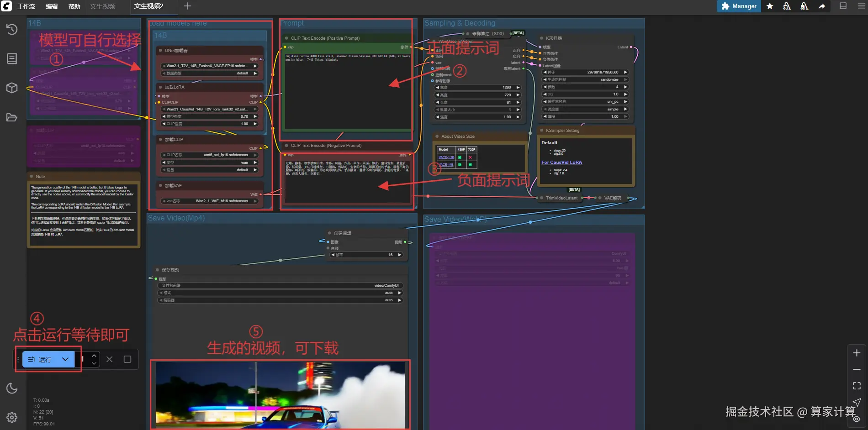The height and width of the screenshot is (430, 868).
Task: Click the ComfyUI logo icon
Action: tap(6, 6)
